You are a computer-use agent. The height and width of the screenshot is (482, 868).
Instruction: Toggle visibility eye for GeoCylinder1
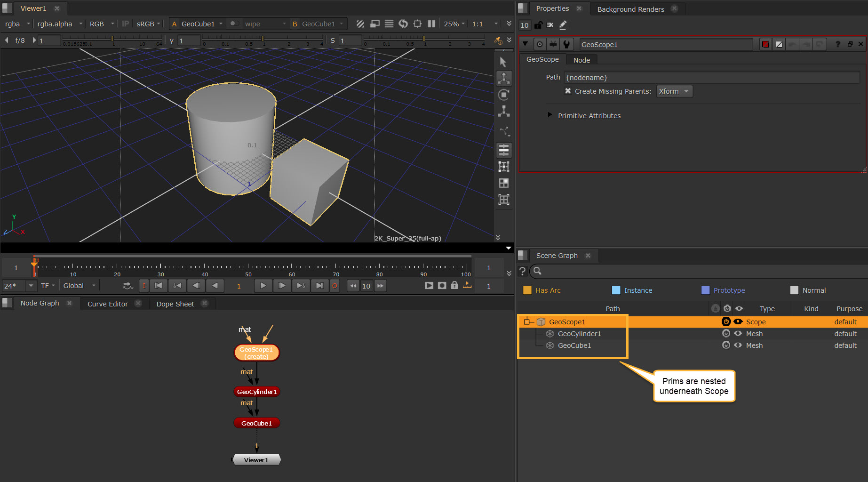[x=738, y=333]
